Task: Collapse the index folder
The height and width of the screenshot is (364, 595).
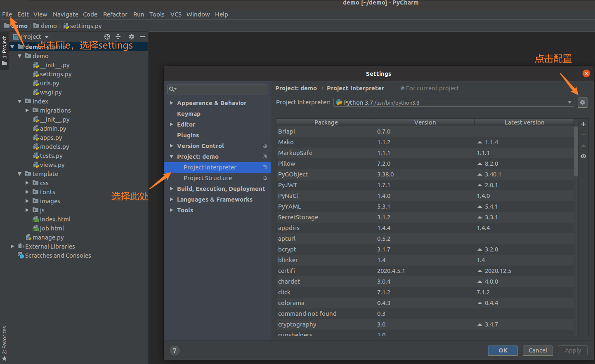Action: 19,101
